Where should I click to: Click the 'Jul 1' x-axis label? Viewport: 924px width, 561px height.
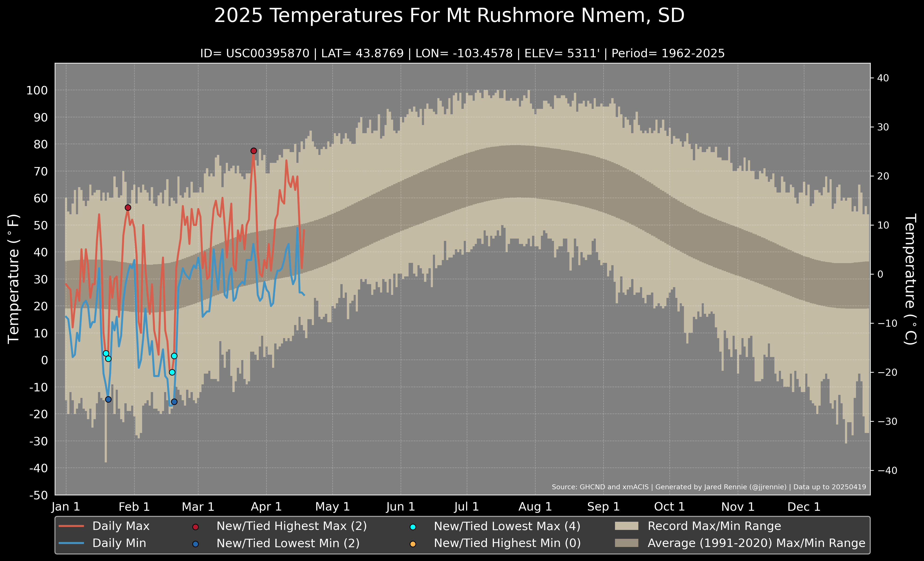tap(467, 507)
